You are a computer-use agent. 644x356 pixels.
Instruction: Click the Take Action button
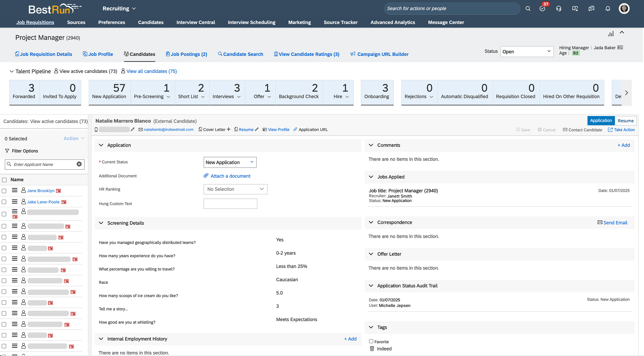point(621,130)
